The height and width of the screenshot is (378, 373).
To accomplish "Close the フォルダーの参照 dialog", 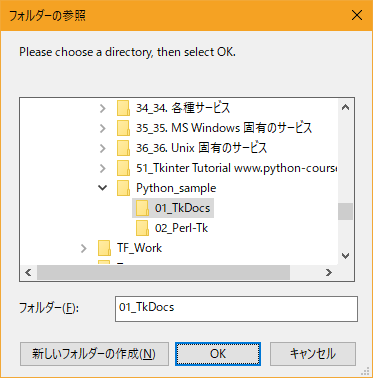I will (x=357, y=15).
